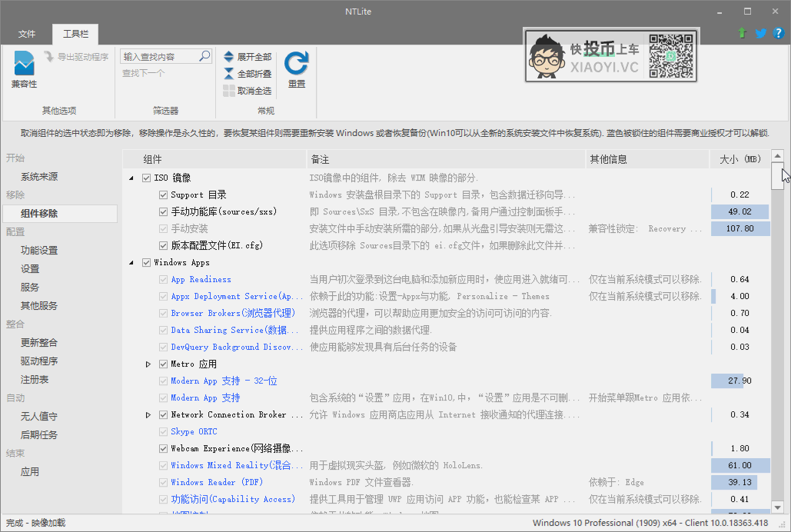Click the search magnifier icon
This screenshot has height=532, width=791.
[x=204, y=56]
